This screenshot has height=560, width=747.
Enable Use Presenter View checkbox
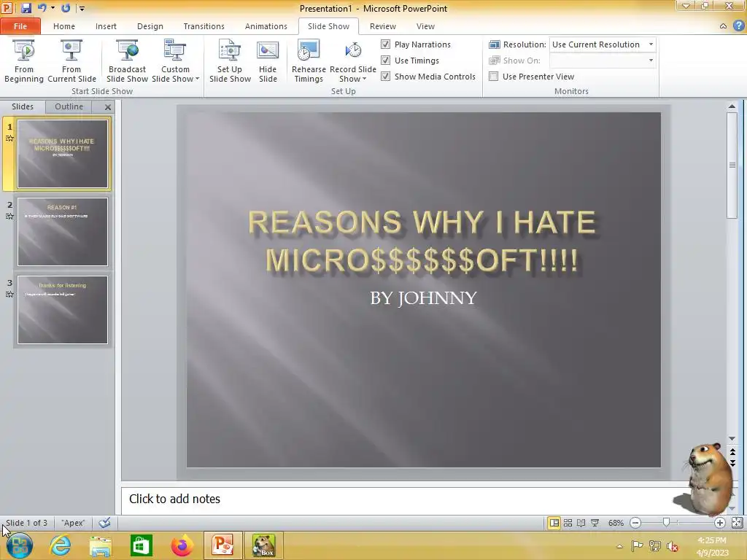pyautogui.click(x=494, y=76)
